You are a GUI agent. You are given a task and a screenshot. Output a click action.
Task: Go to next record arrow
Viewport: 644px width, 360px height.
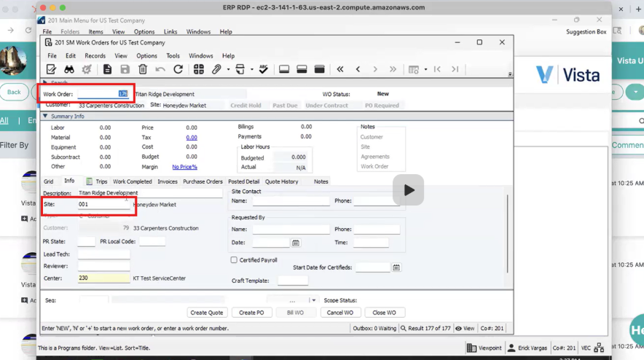point(375,69)
